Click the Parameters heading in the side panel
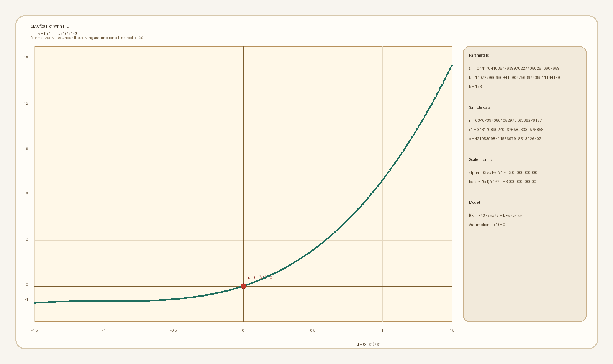The image size is (613, 364). click(x=479, y=56)
